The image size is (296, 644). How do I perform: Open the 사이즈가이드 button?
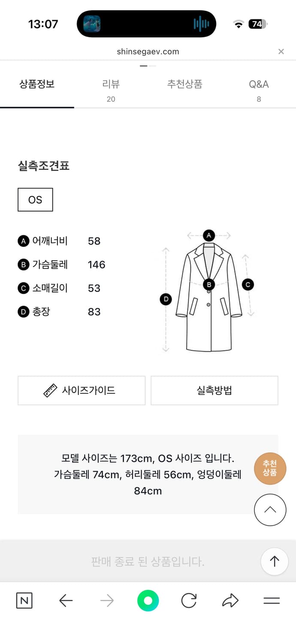pyautogui.click(x=82, y=390)
